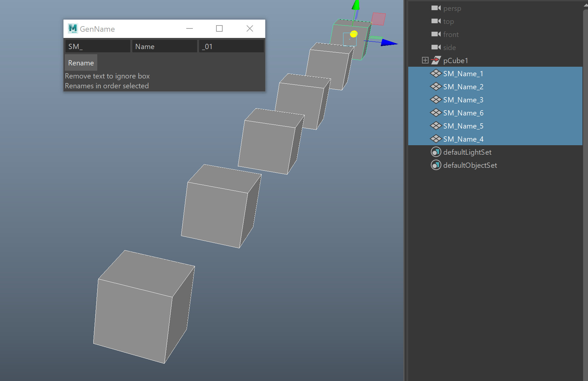The image size is (588, 381).
Task: Select SM_Name_4 in the Outliner
Action: pos(463,139)
